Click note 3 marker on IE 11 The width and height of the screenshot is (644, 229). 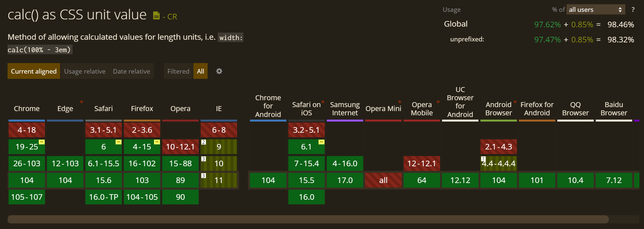pyautogui.click(x=204, y=175)
